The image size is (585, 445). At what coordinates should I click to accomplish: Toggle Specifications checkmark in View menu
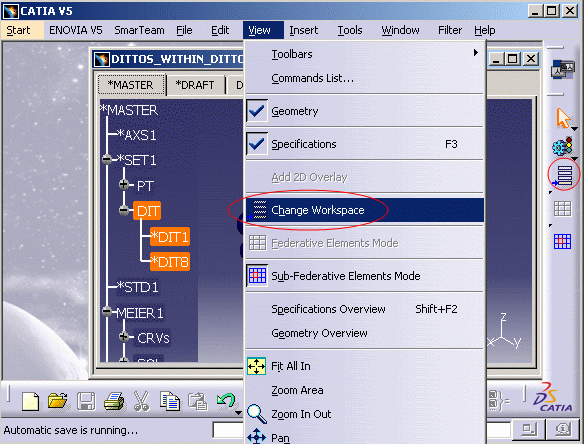click(257, 144)
